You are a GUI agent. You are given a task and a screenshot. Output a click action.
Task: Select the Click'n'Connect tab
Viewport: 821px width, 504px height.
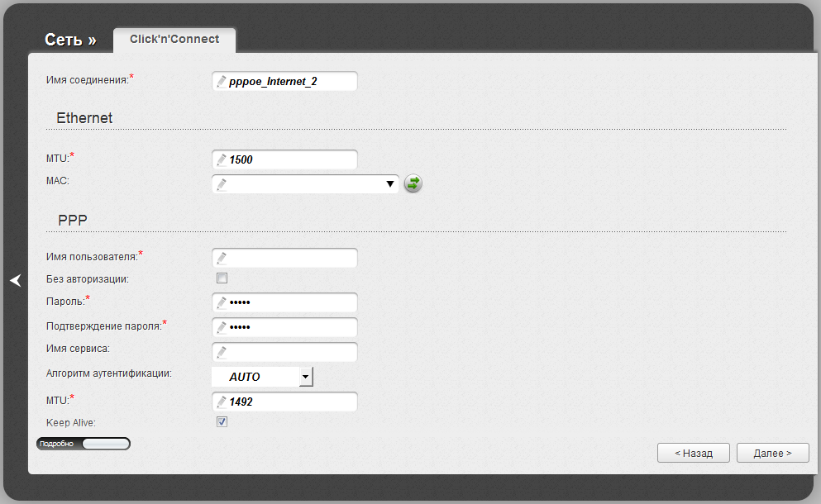(x=174, y=40)
